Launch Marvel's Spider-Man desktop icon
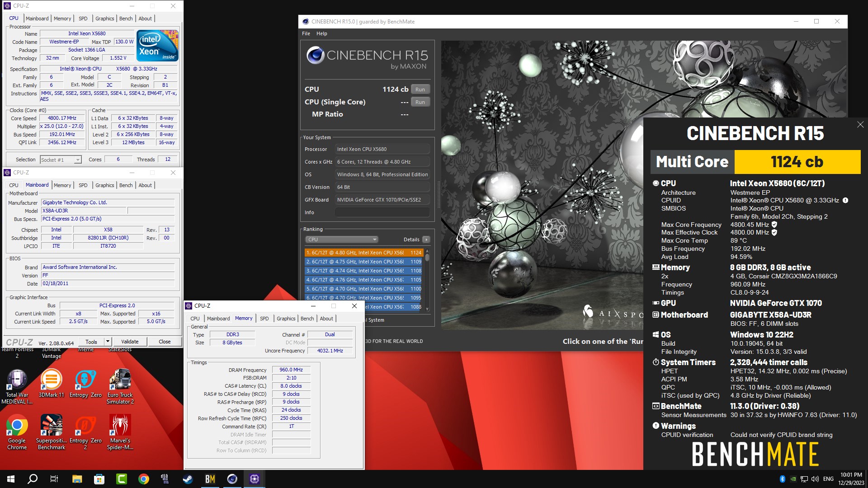Viewport: 868px width, 488px height. tap(120, 432)
